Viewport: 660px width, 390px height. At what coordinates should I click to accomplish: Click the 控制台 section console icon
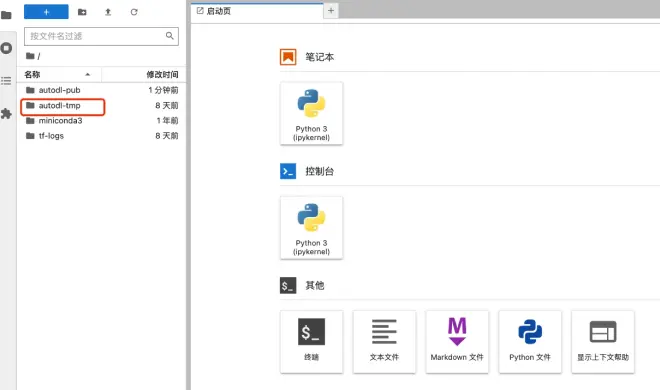288,171
